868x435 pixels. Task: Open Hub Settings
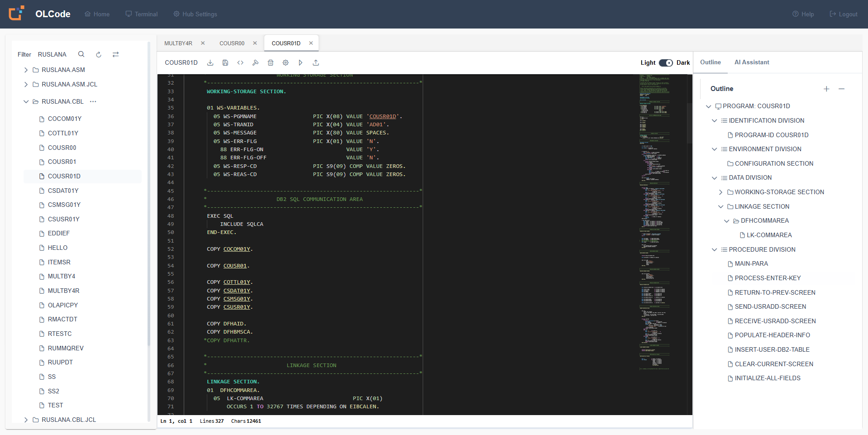coord(195,14)
